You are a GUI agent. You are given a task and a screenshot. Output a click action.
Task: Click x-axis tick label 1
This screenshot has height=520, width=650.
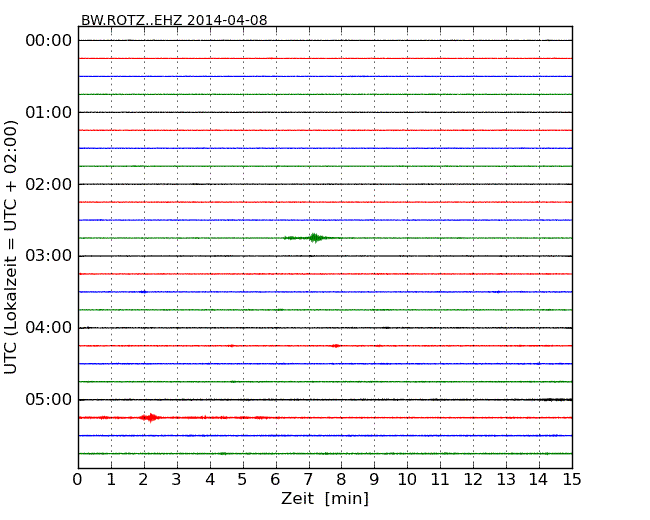(x=111, y=480)
